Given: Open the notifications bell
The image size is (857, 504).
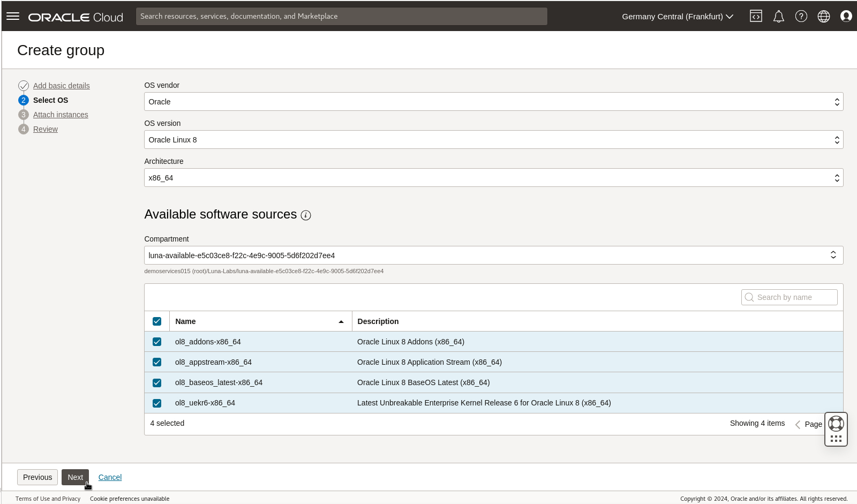Looking at the screenshot, I should pos(779,16).
